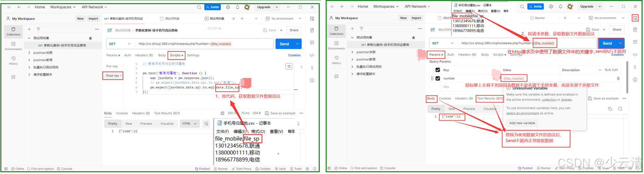Open comments icon in right window right rail
644x174 pixels.
click(x=635, y=42)
